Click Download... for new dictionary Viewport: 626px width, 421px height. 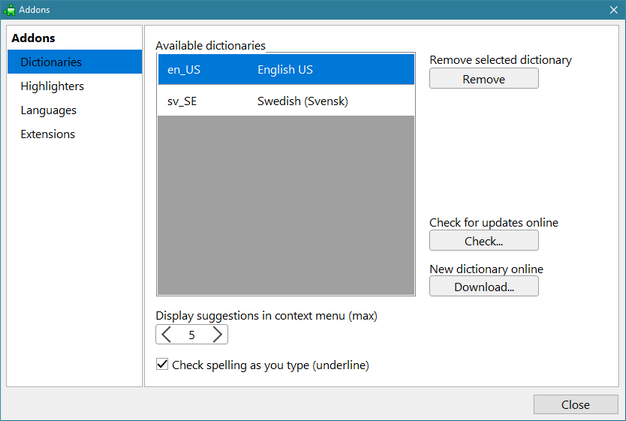(484, 287)
